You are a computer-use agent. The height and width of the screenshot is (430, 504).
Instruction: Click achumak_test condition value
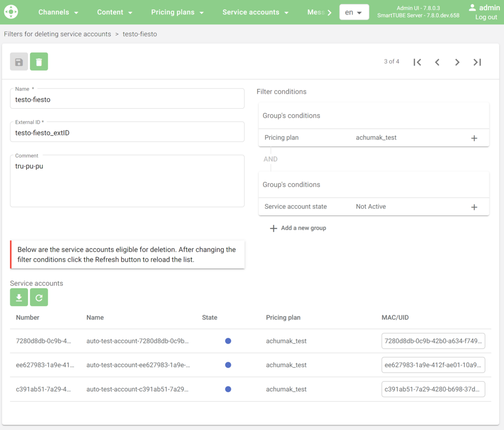pos(376,138)
